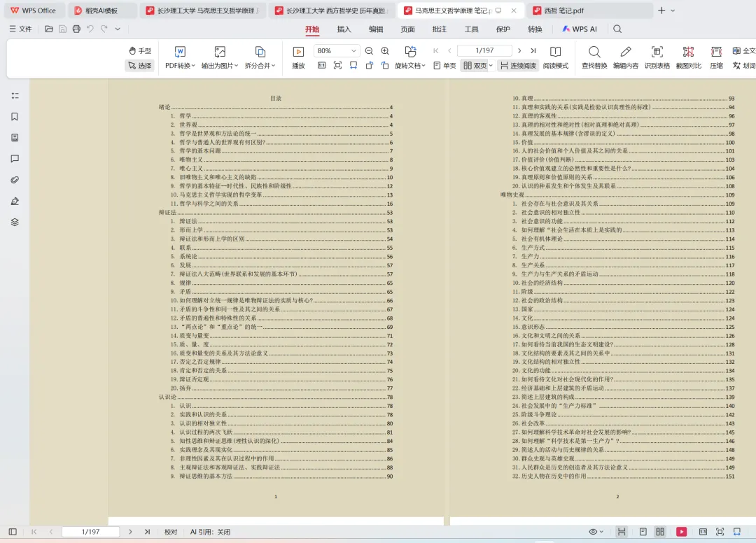Image resolution: width=756 pixels, height=543 pixels.
Task: Click the save icon
Action: click(x=63, y=29)
